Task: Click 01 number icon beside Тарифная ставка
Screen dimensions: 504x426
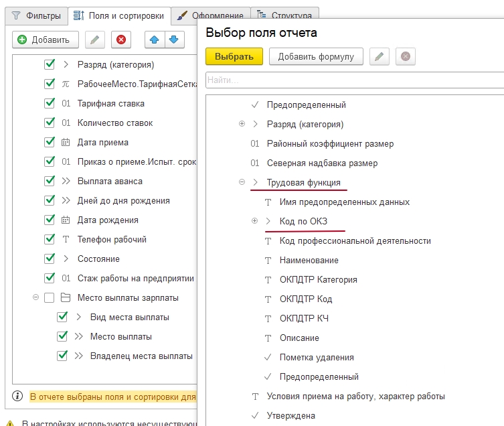Action: click(x=66, y=104)
